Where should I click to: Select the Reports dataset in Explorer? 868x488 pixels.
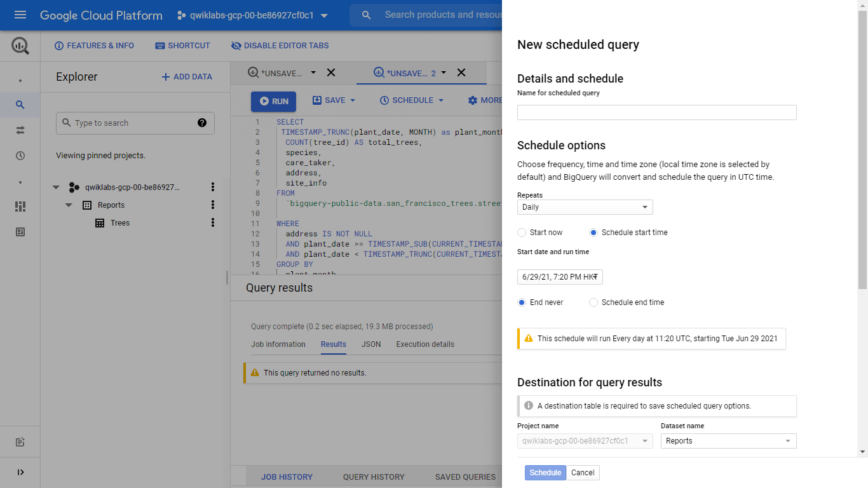point(111,205)
